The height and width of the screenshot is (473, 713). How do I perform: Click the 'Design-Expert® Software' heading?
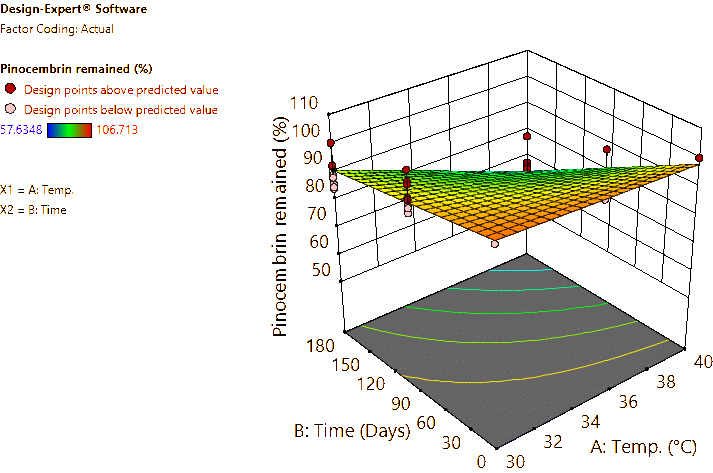coord(73,9)
